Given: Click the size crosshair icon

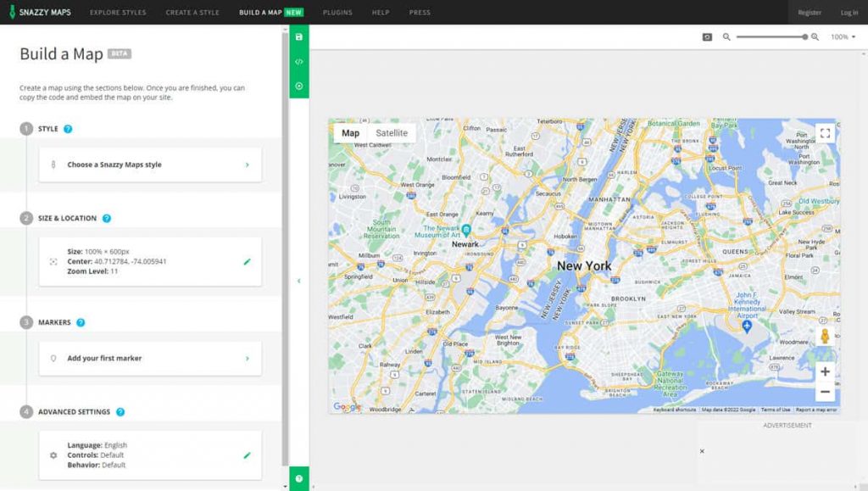Looking at the screenshot, I should (x=53, y=261).
